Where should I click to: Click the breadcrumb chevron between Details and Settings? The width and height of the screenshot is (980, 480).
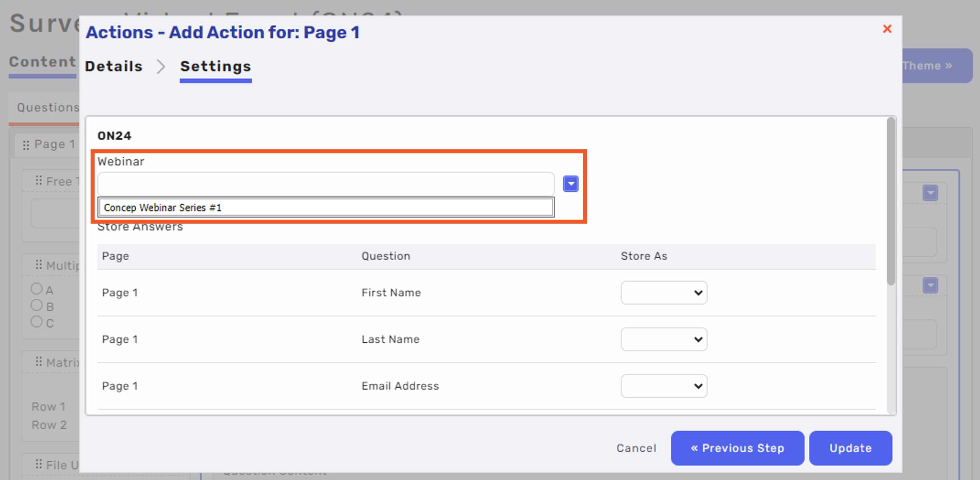click(161, 67)
